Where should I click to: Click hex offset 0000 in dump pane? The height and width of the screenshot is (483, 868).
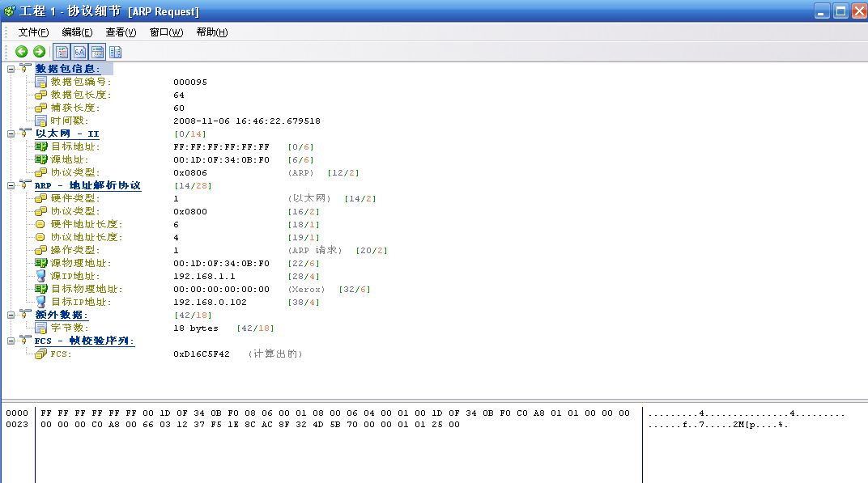(x=17, y=413)
